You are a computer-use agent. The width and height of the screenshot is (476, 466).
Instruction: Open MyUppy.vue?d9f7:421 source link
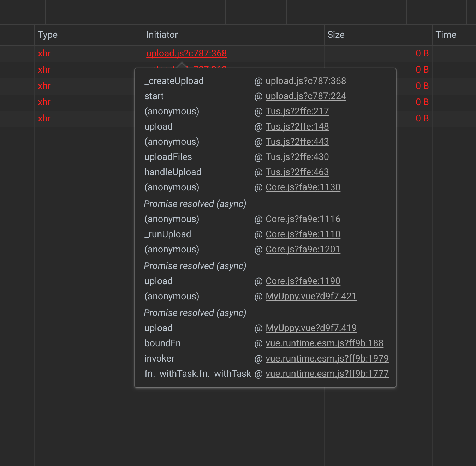311,296
